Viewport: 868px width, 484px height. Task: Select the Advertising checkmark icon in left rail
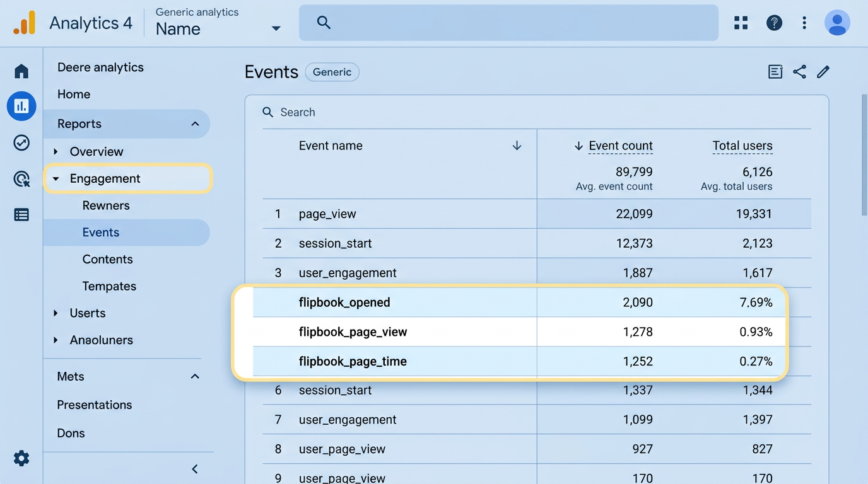tap(21, 142)
